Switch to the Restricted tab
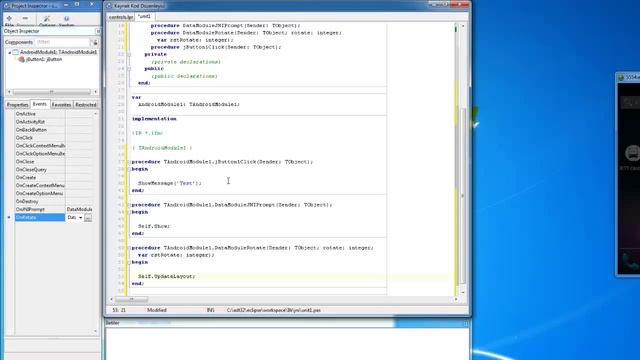 point(86,105)
